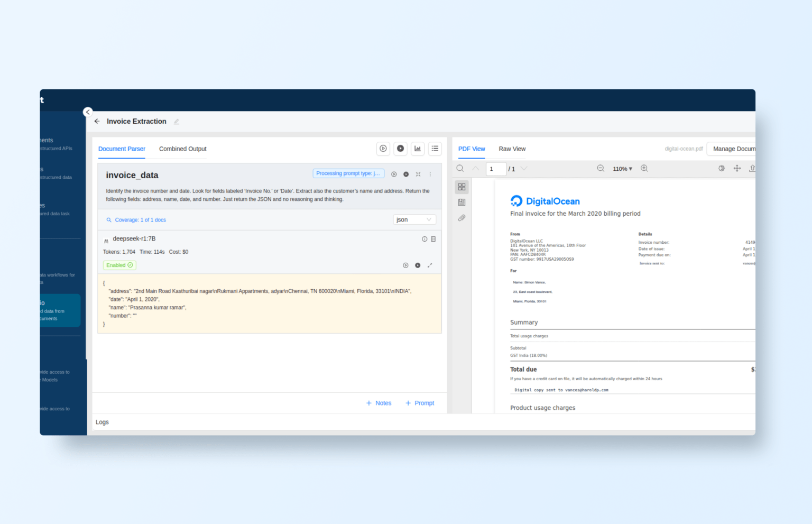The width and height of the screenshot is (812, 524).
Task: Expand the page navigation chevron dropdown
Action: pyautogui.click(x=523, y=168)
